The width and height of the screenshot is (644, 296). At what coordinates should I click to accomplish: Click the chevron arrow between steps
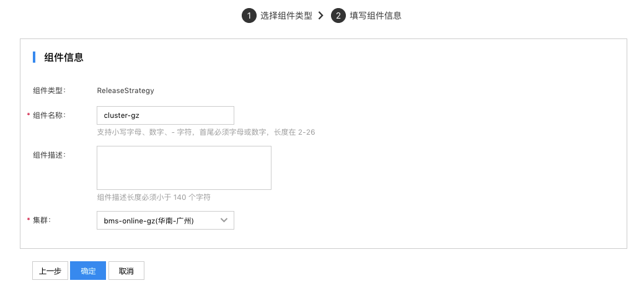click(x=321, y=16)
